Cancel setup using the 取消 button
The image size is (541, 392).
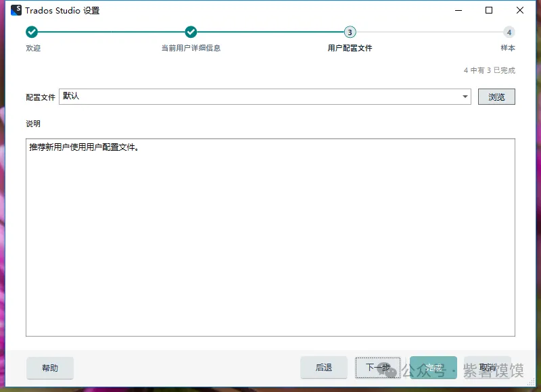(x=488, y=368)
